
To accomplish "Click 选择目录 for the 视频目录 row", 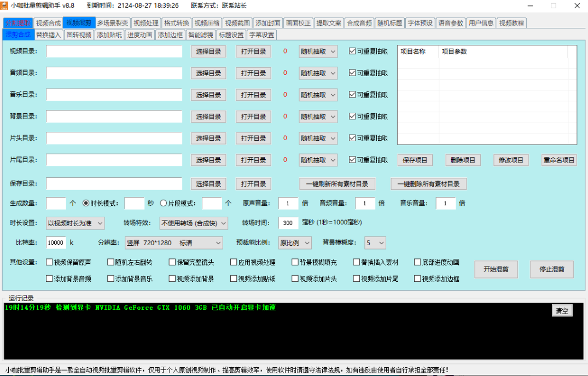I will point(208,51).
